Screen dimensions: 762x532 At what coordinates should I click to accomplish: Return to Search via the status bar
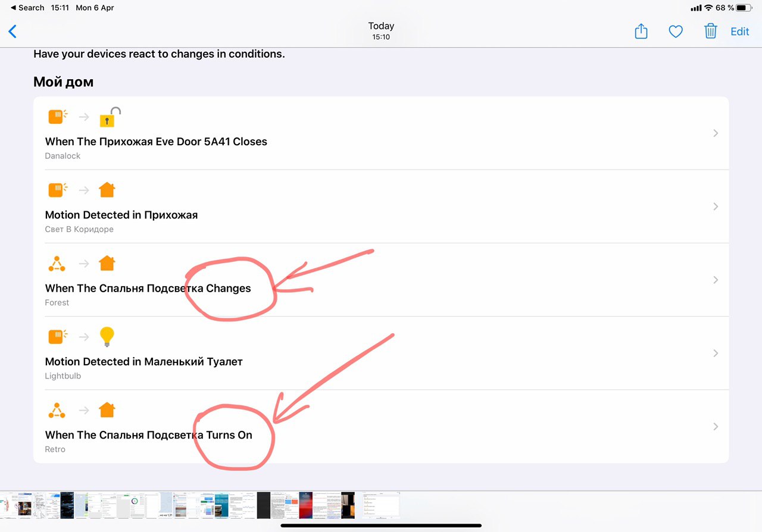27,8
